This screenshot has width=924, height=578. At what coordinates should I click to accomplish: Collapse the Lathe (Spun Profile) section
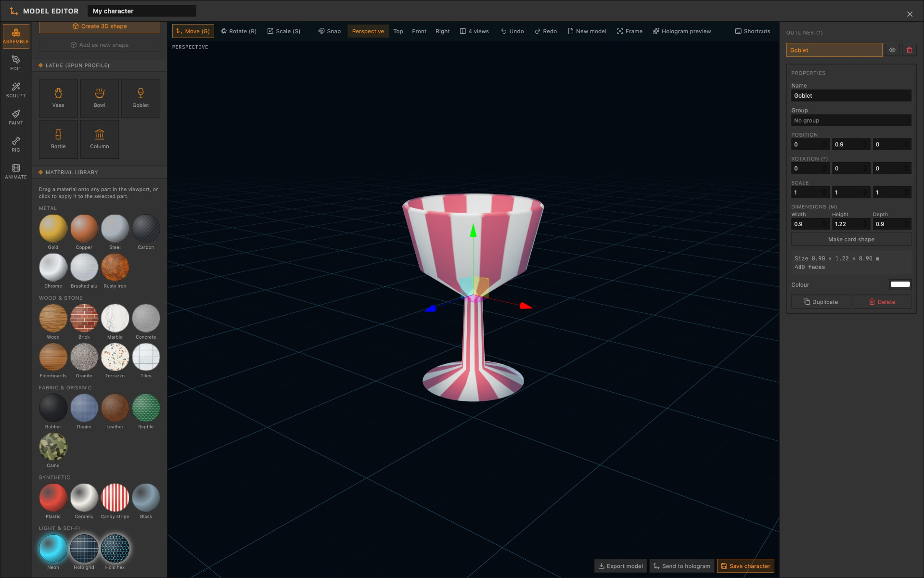(100, 65)
